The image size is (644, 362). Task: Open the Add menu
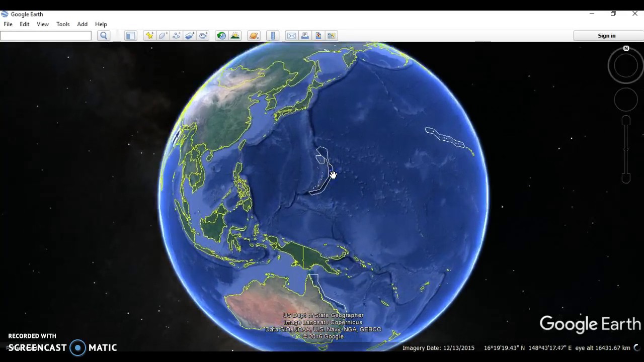coord(82,24)
